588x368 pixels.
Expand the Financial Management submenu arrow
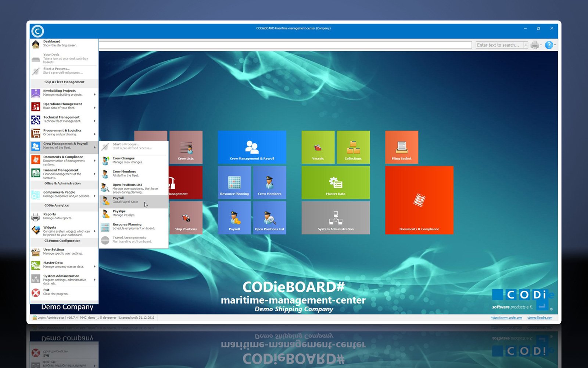coord(95,174)
